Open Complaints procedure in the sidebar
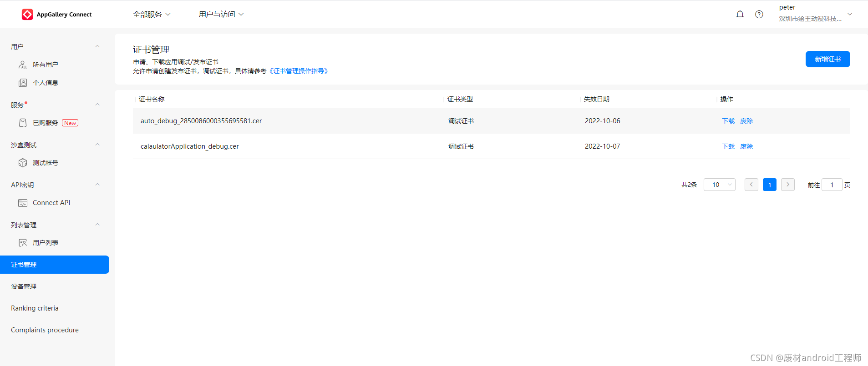This screenshot has width=868, height=366. [x=45, y=330]
